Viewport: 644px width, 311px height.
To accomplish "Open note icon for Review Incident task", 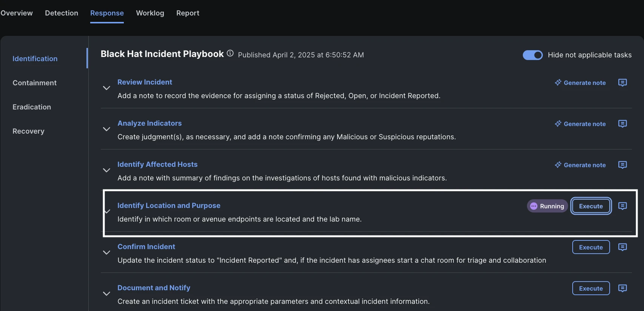I will (x=622, y=83).
